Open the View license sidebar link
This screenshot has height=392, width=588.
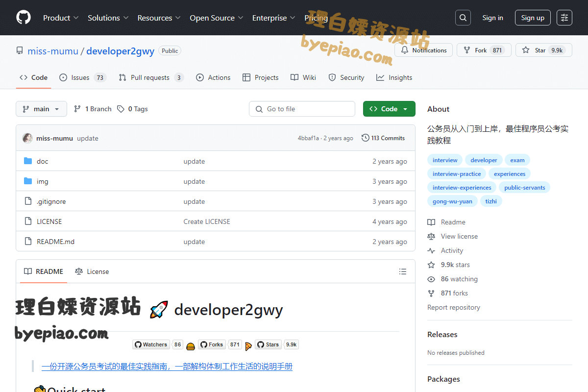point(453,236)
